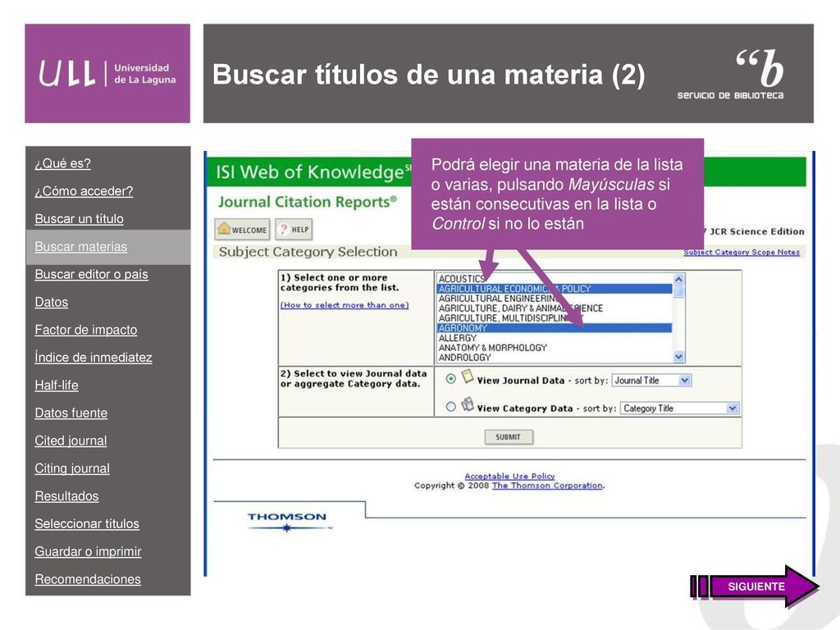The width and height of the screenshot is (840, 630).
Task: Go to Recomendaciones section
Action: click(x=88, y=579)
